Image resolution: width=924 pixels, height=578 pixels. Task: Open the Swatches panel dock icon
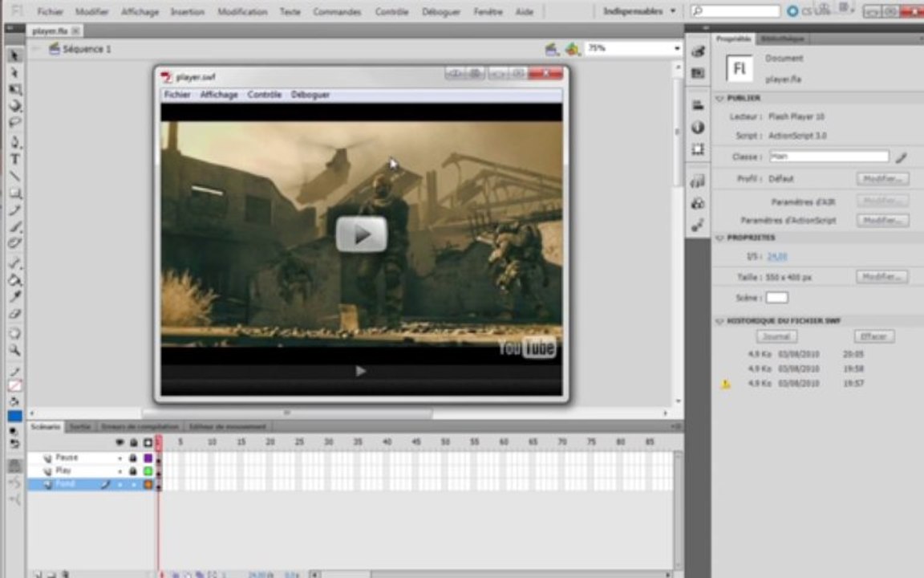pyautogui.click(x=698, y=73)
